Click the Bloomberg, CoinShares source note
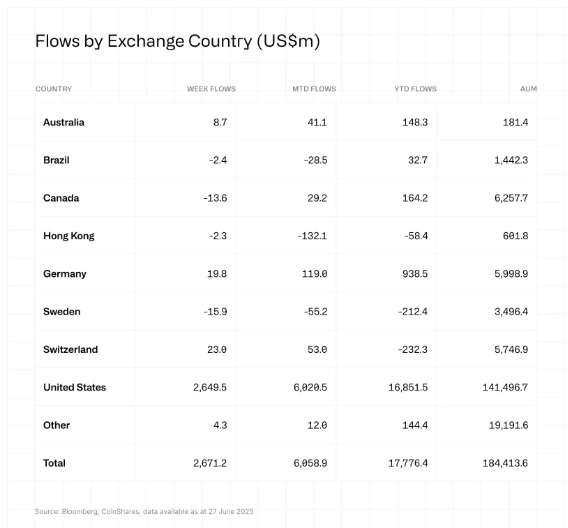 [144, 511]
